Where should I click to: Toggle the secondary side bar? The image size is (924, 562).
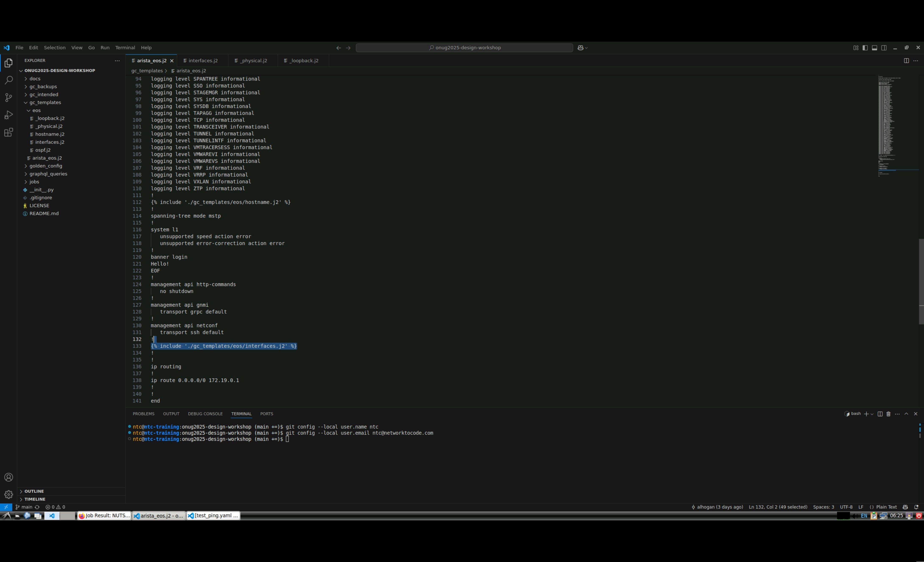[x=884, y=48]
